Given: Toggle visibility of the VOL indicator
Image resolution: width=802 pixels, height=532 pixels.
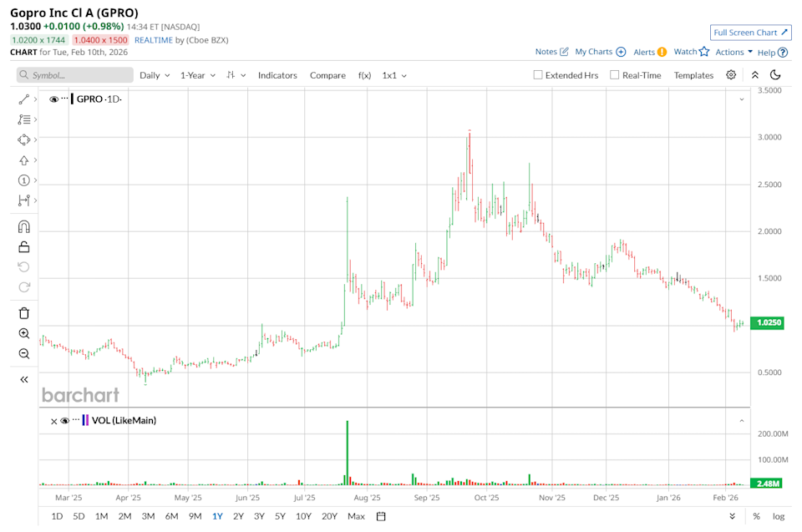Looking at the screenshot, I should (64, 421).
